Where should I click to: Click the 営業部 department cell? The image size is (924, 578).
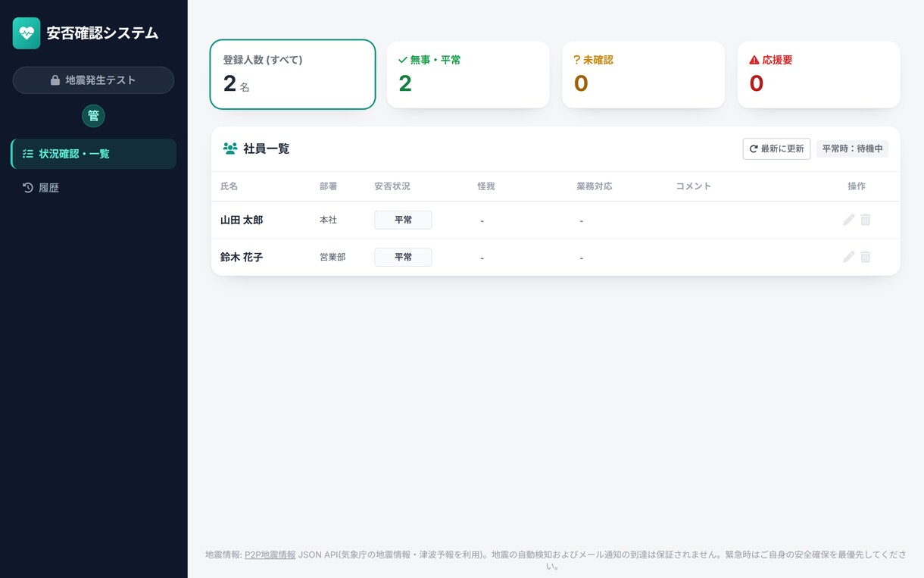(332, 257)
